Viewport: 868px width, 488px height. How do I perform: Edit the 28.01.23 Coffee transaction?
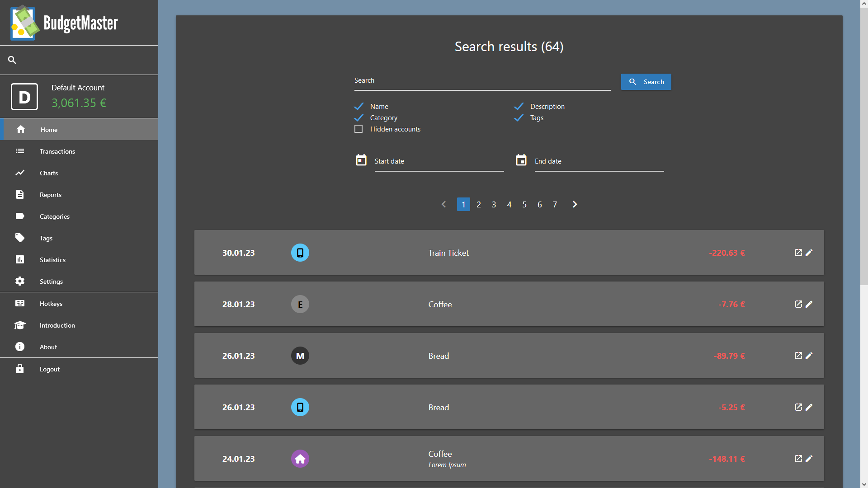tap(809, 304)
